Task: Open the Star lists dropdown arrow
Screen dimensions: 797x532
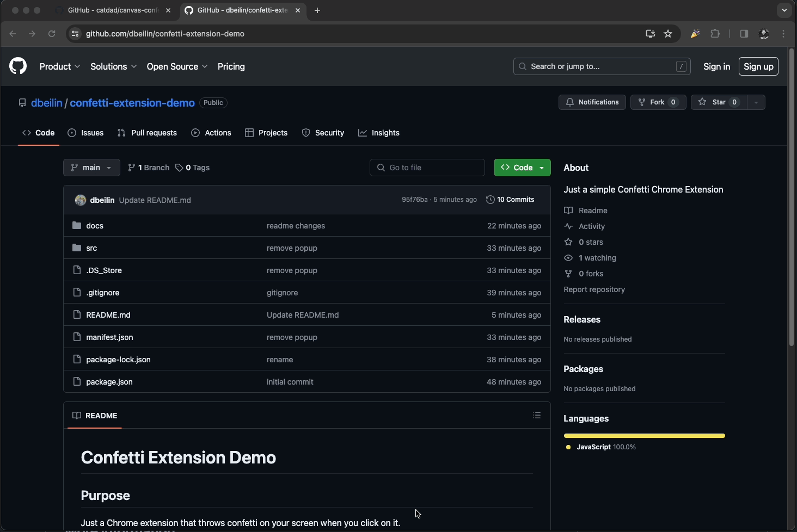Action: click(x=756, y=102)
